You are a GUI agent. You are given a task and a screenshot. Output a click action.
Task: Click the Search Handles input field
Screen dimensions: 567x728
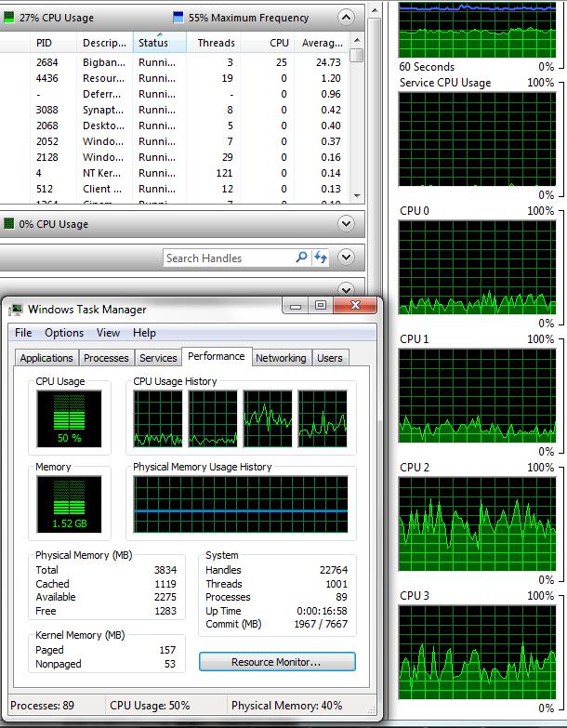229,258
